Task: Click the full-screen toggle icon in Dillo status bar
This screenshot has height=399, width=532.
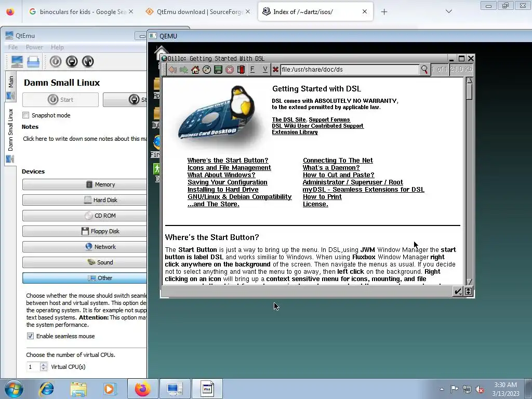Action: [x=469, y=291]
